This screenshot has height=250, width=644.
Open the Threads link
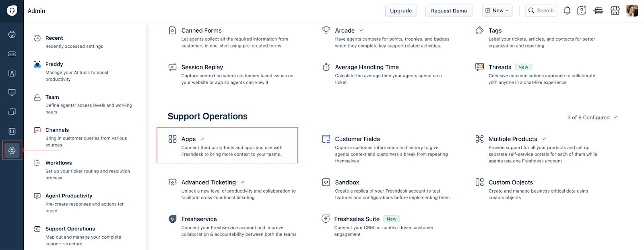click(x=500, y=67)
